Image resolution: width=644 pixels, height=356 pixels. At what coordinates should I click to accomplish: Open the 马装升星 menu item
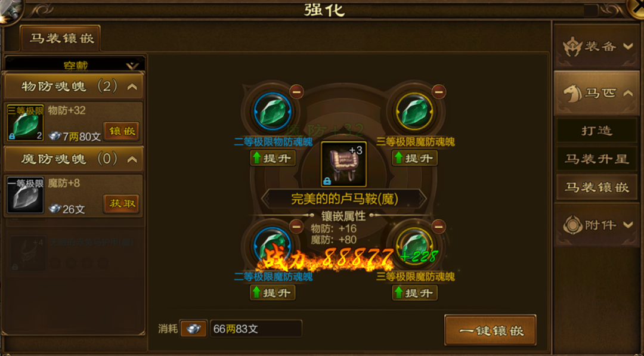click(597, 159)
